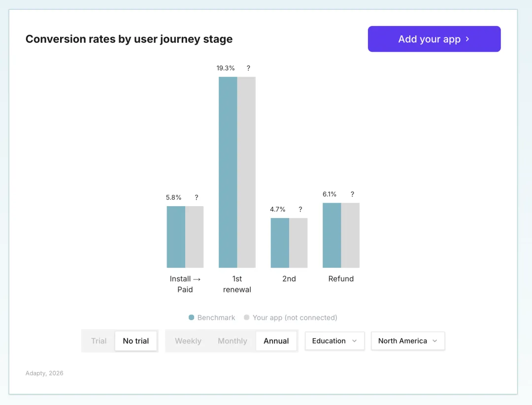This screenshot has height=405, width=532.
Task: Click the Your app (not connected) label
Action: pos(295,318)
